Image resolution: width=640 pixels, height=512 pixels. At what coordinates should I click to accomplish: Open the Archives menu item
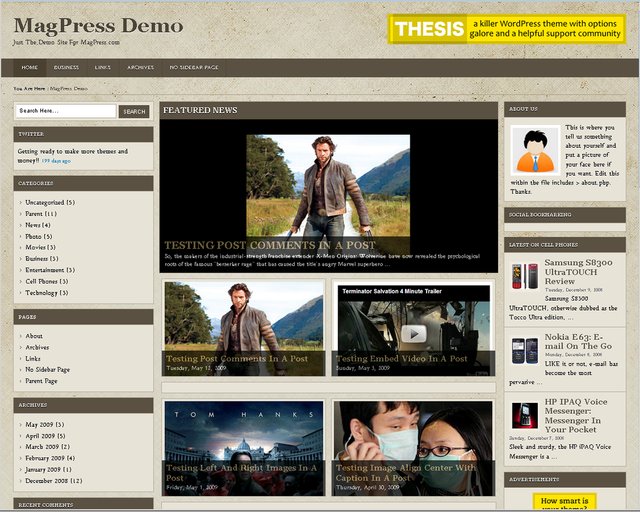[x=140, y=67]
